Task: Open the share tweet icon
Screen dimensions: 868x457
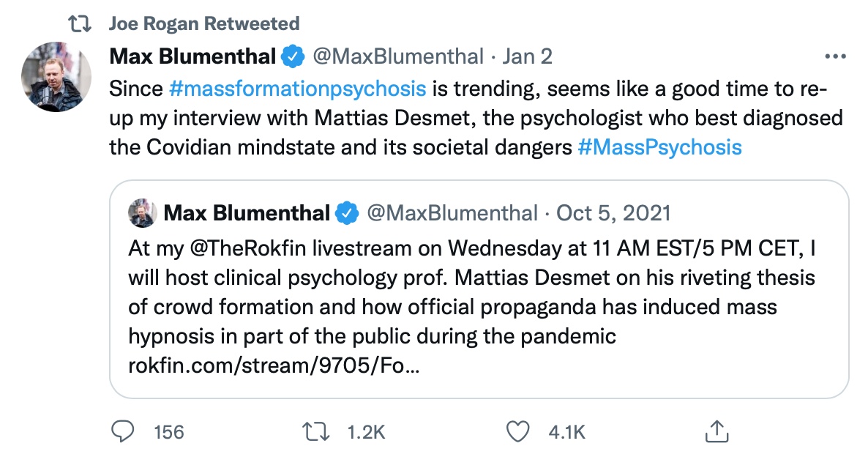Action: pos(715,431)
